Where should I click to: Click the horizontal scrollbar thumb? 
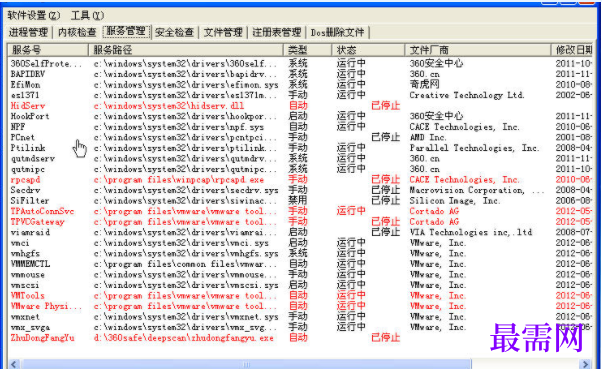tap(246, 364)
